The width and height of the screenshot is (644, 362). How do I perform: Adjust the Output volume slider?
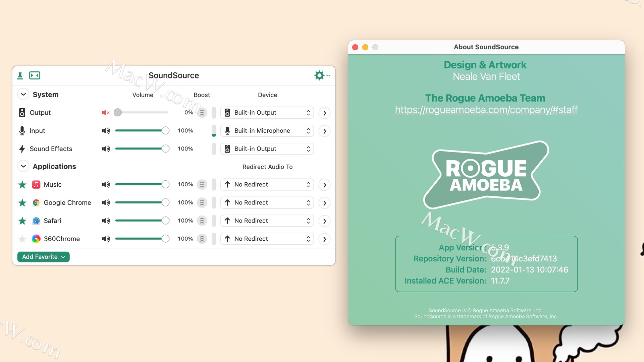click(x=141, y=113)
